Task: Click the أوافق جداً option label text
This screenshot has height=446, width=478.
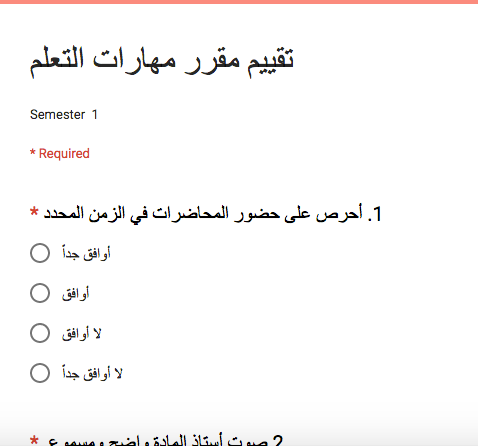Action: [86, 253]
